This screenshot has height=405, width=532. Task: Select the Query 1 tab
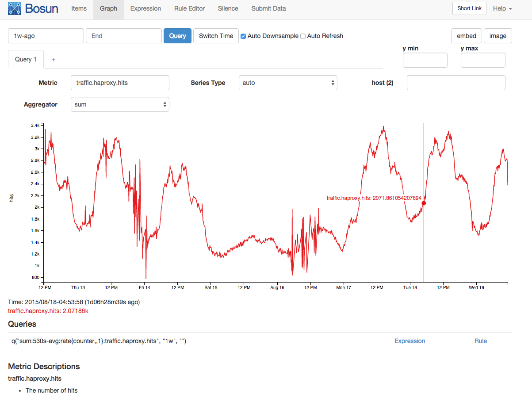pos(26,59)
